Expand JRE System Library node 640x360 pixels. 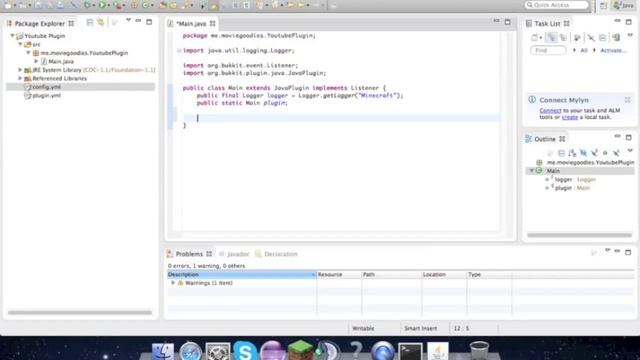click(20, 70)
